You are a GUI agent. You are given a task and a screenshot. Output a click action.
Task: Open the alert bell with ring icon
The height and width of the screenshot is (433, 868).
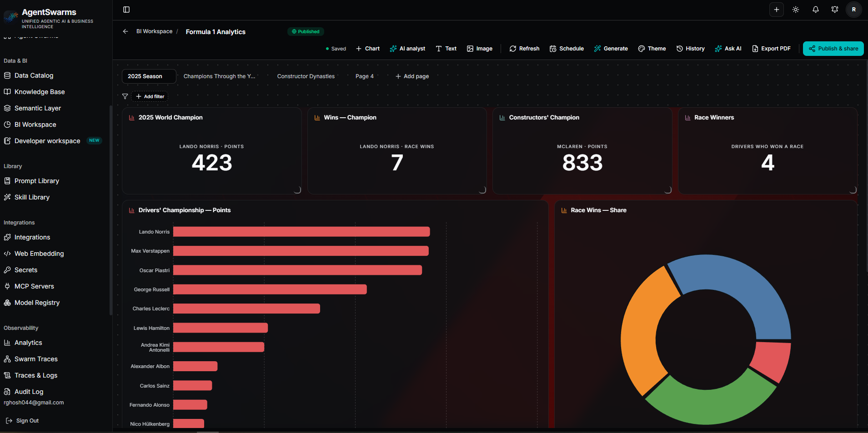pos(835,10)
